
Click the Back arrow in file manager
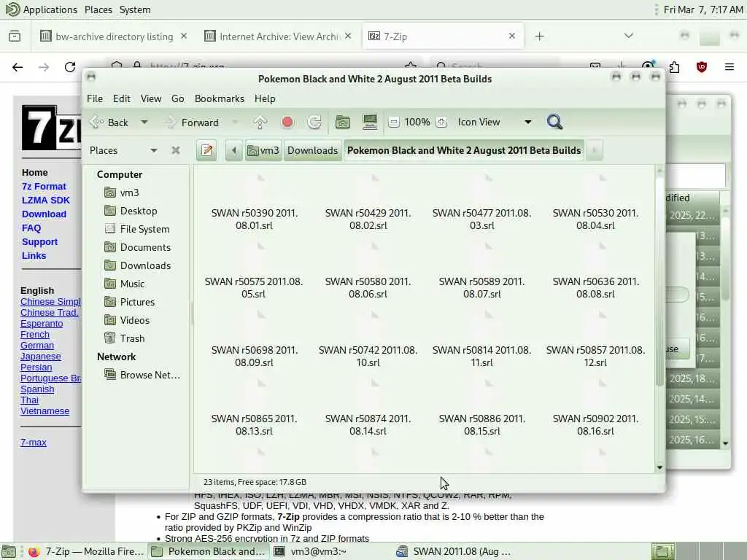point(109,122)
